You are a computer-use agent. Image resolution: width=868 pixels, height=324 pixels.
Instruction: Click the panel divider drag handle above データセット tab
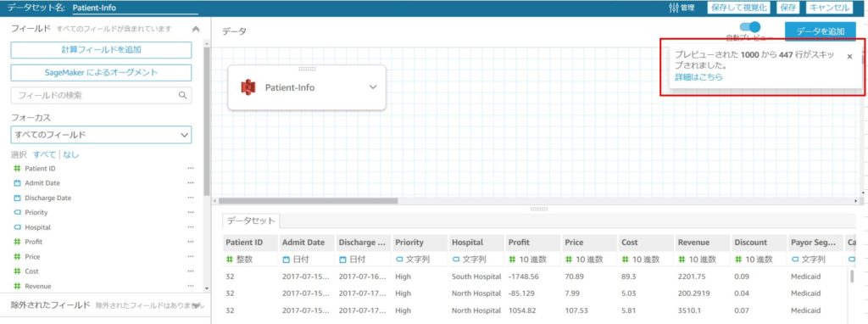pyautogui.click(x=539, y=209)
